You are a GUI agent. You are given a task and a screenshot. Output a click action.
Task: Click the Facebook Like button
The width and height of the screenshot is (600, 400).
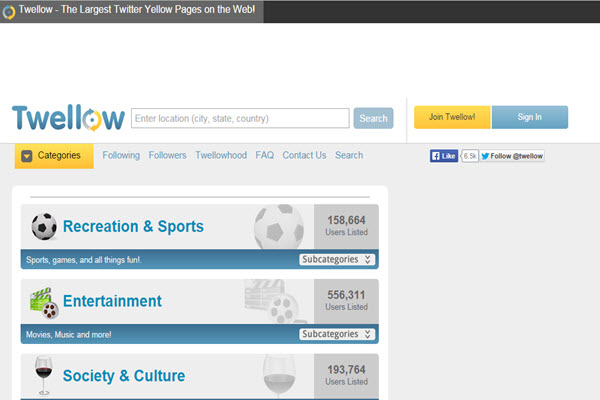pyautogui.click(x=443, y=156)
